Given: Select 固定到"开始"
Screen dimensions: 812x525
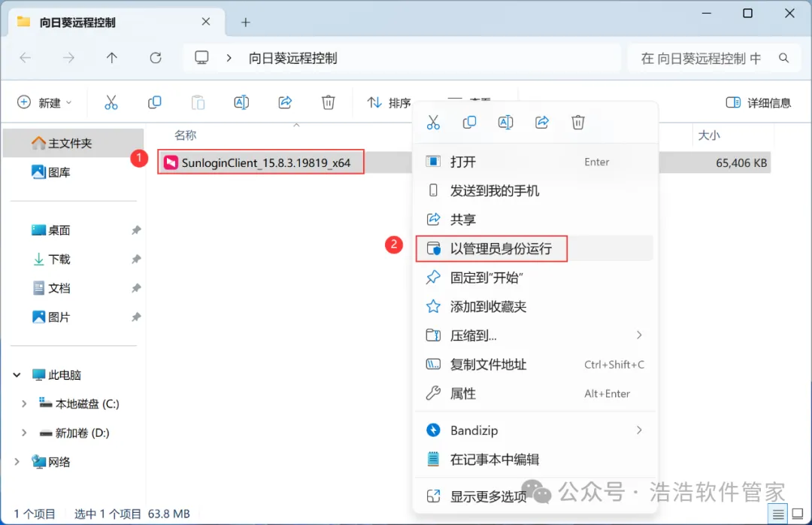Looking at the screenshot, I should [x=535, y=278].
